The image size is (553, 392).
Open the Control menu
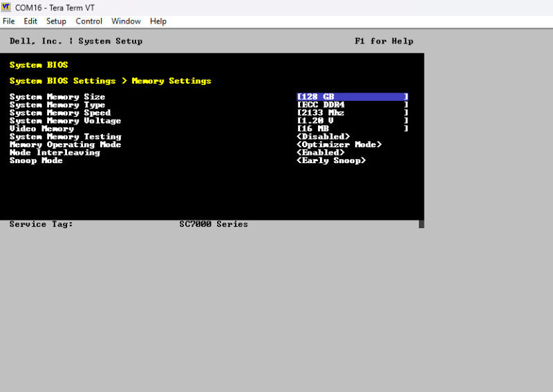[89, 21]
